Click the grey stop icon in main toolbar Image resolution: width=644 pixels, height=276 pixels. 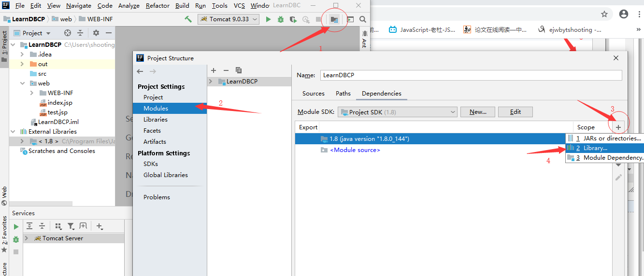pyautogui.click(x=318, y=19)
